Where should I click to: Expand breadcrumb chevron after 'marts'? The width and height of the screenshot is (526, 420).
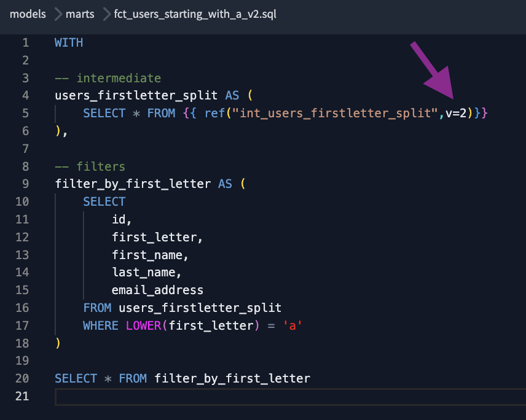pos(106,14)
